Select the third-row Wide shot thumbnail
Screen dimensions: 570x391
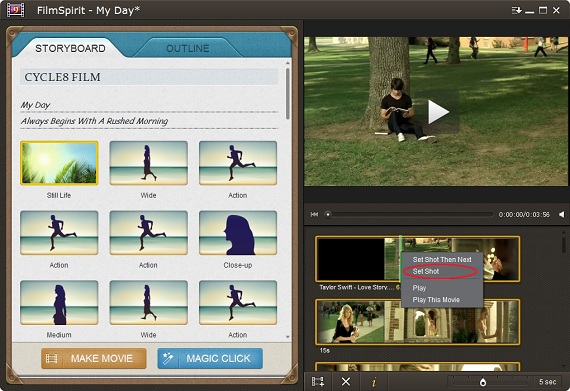[x=148, y=303]
